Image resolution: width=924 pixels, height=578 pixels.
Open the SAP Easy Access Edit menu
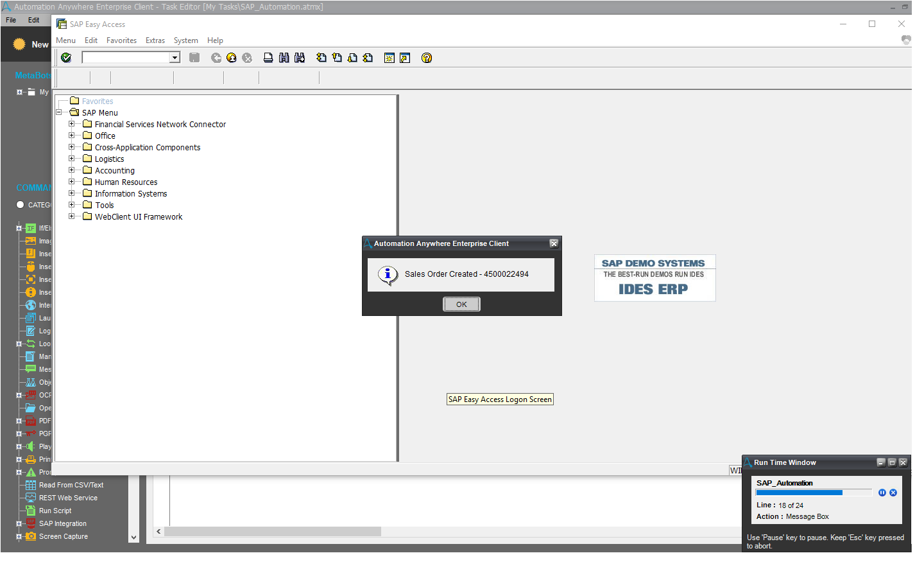91,40
